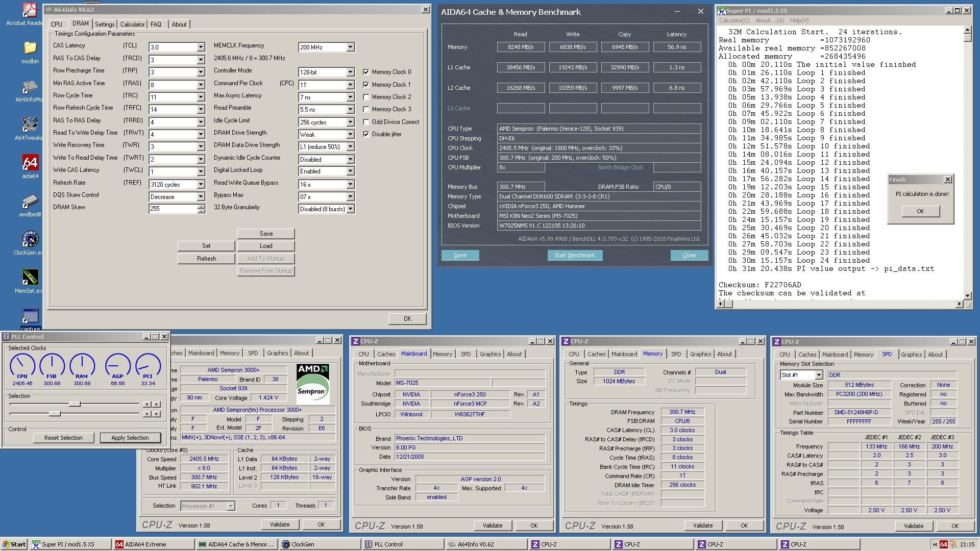Click the Start button on taskbar
Screen dimensions: 980x551
coord(14,544)
